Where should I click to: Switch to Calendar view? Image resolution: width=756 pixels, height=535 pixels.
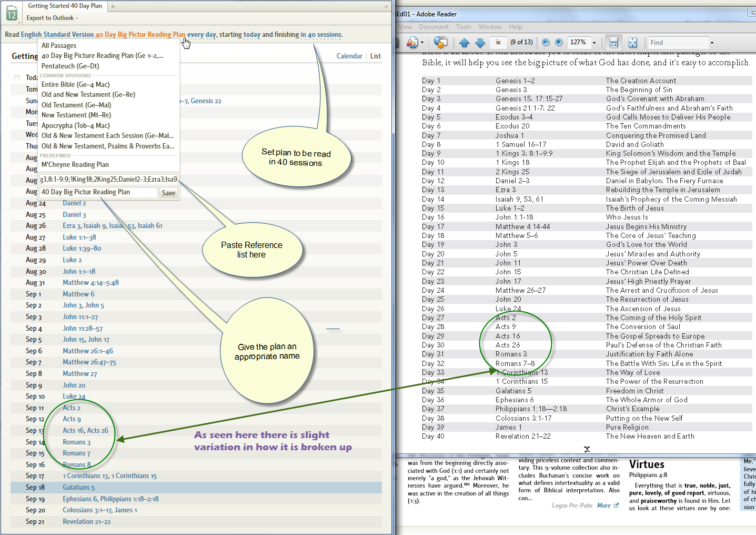pyautogui.click(x=349, y=56)
